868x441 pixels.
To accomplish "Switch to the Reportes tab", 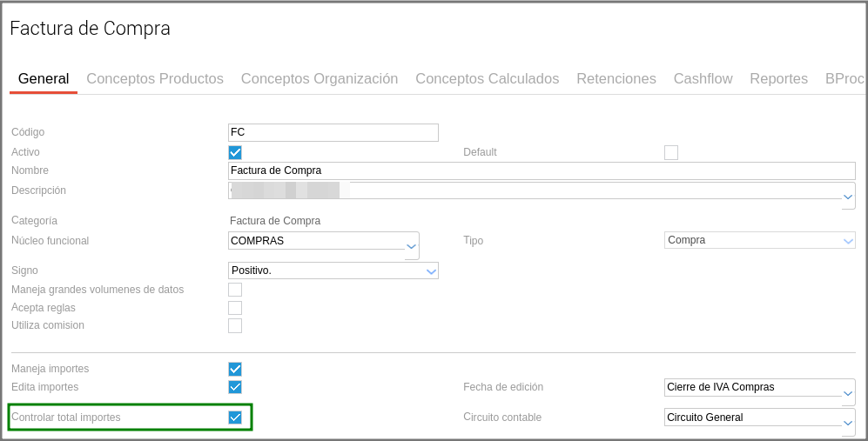I will pyautogui.click(x=778, y=79).
